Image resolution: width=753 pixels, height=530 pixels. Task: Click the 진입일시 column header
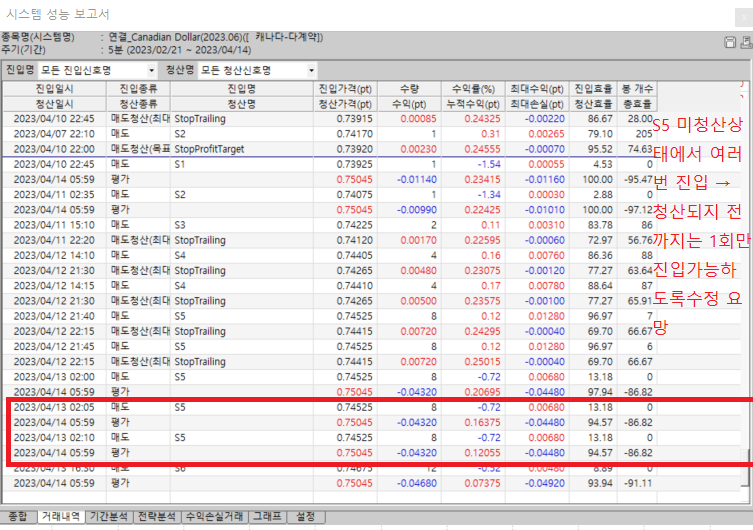coord(41,89)
